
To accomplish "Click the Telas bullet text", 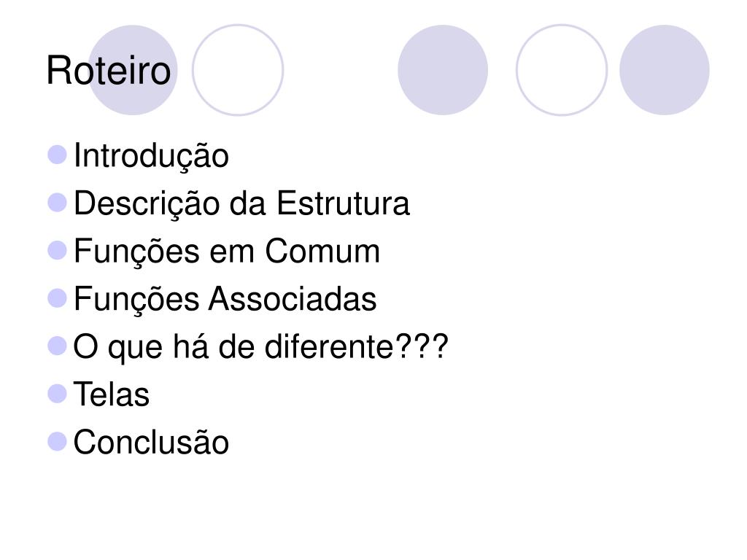I will click(x=112, y=394).
